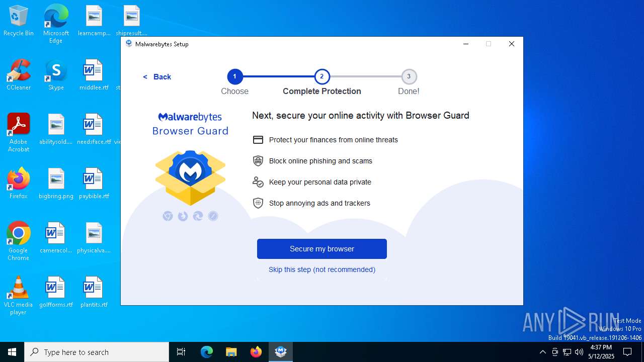
Task: Click the taskbar search box
Action: pyautogui.click(x=97, y=352)
